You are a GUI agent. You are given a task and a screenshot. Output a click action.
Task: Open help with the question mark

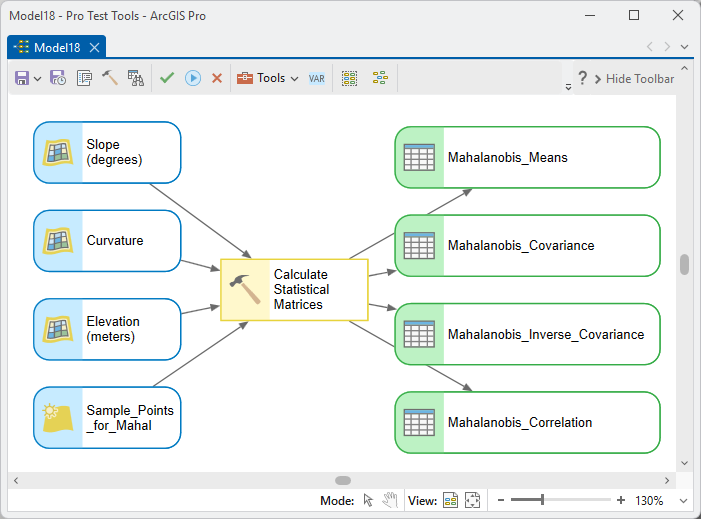(582, 78)
